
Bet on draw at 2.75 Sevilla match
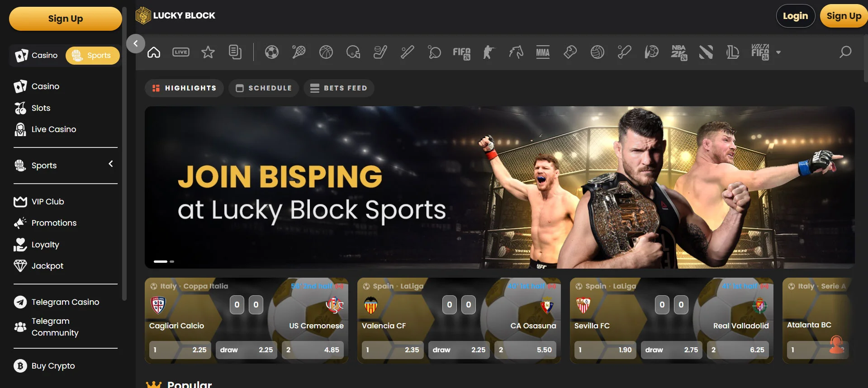coord(672,350)
